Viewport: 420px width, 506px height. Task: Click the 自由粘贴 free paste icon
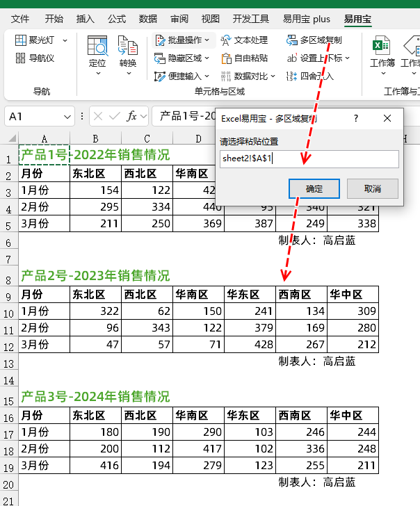coord(226,58)
